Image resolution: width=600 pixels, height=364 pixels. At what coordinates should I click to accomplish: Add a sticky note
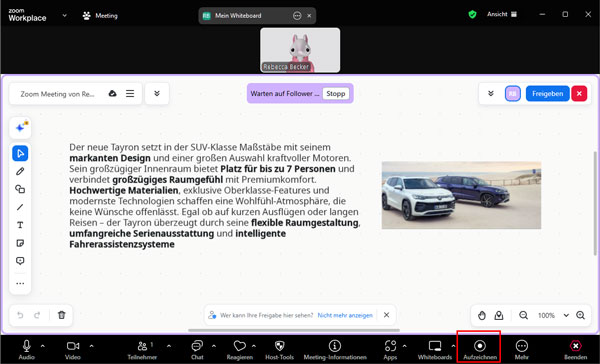pos(20,243)
